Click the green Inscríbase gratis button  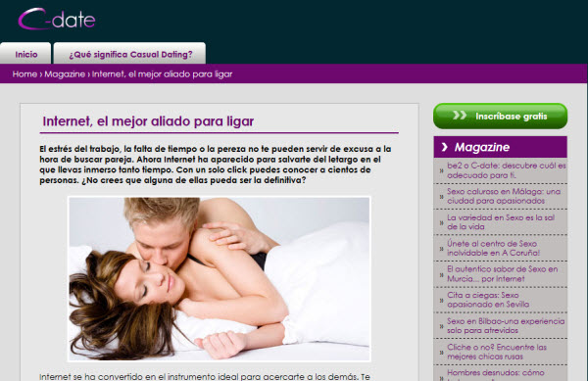(x=500, y=117)
